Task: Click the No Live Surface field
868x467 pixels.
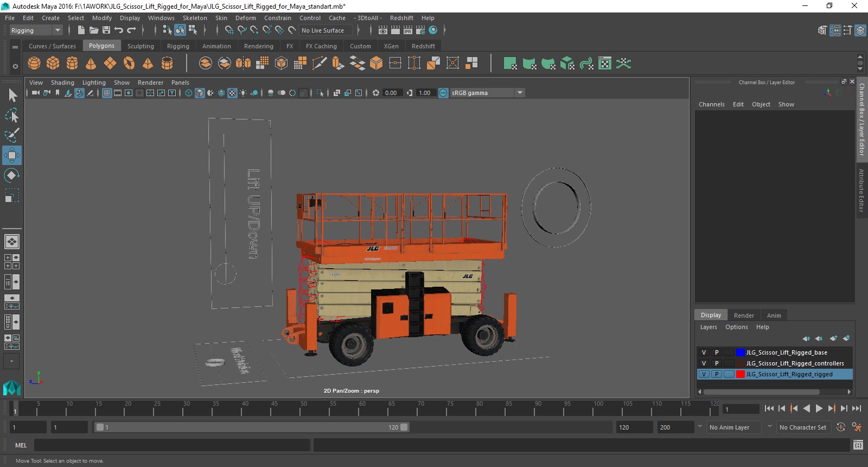Action: (326, 30)
